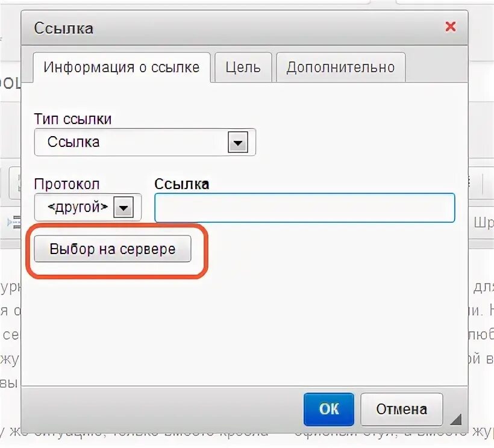This screenshot has width=494, height=448.
Task: Click the indent icon in background toolbar
Action: 14,223
